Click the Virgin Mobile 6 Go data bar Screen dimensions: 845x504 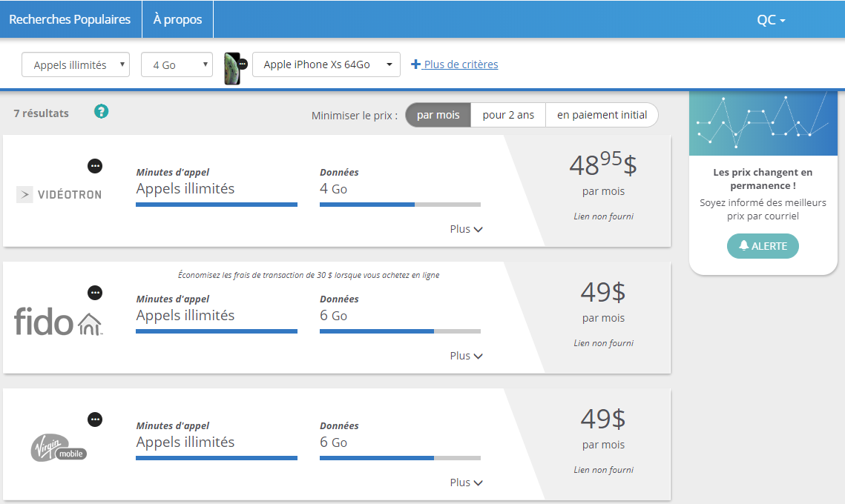400,458
